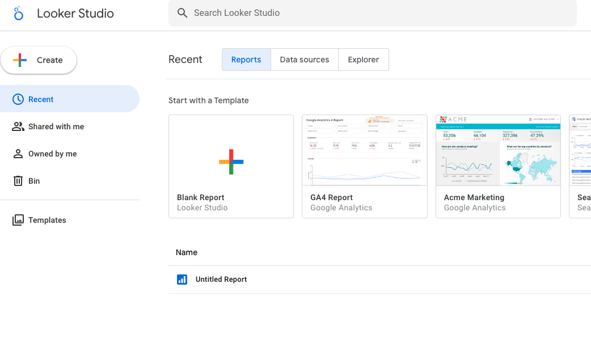
Task: Click the Create button
Action: 39,60
